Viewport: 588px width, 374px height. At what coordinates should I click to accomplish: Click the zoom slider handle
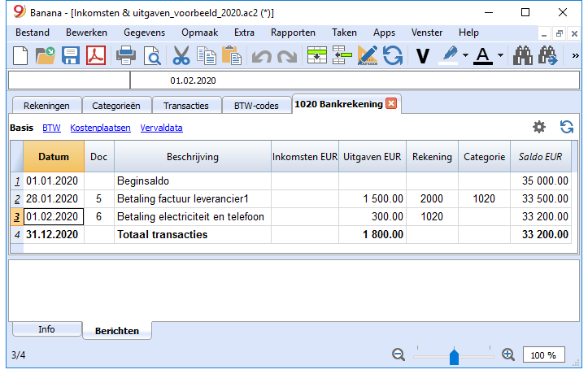(x=454, y=356)
